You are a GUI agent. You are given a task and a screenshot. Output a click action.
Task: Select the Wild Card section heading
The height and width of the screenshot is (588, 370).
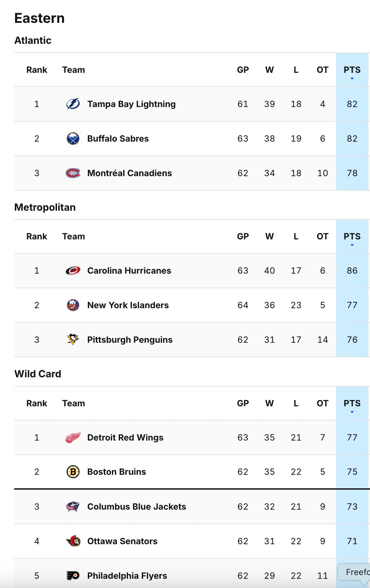(x=38, y=374)
